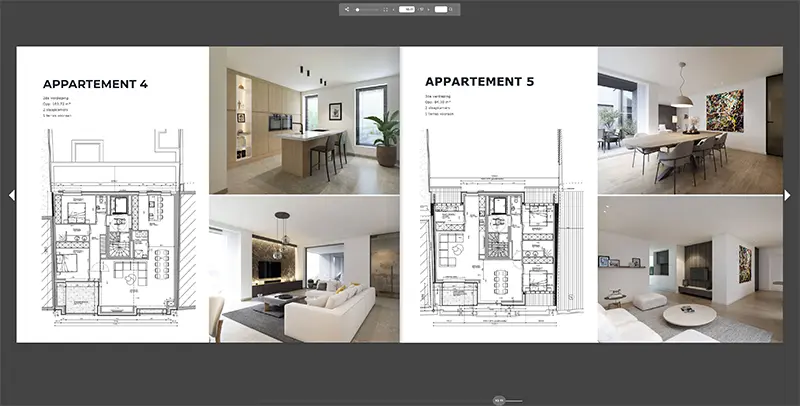This screenshot has width=800, height=406.
Task: Toggle fullscreen using the expand icon
Action: [385, 10]
